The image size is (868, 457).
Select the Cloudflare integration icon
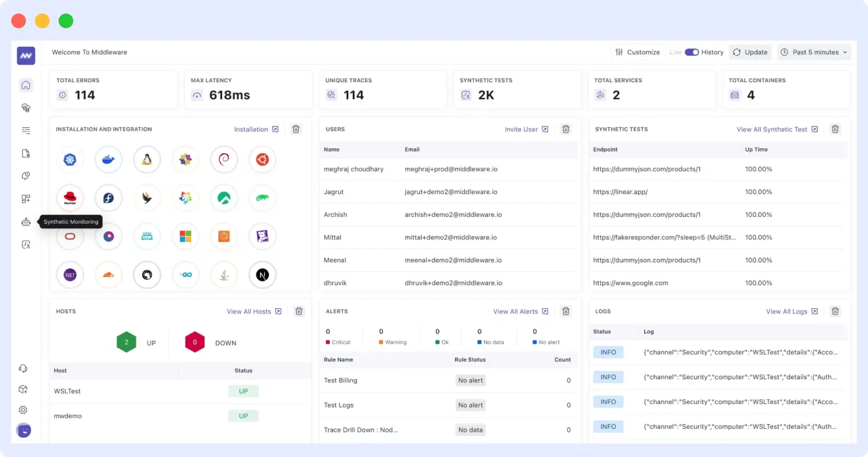[x=108, y=275]
